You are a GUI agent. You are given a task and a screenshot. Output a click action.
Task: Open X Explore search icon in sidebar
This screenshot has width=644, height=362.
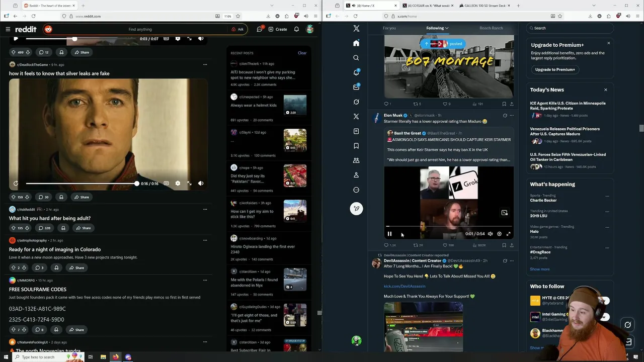click(356, 58)
